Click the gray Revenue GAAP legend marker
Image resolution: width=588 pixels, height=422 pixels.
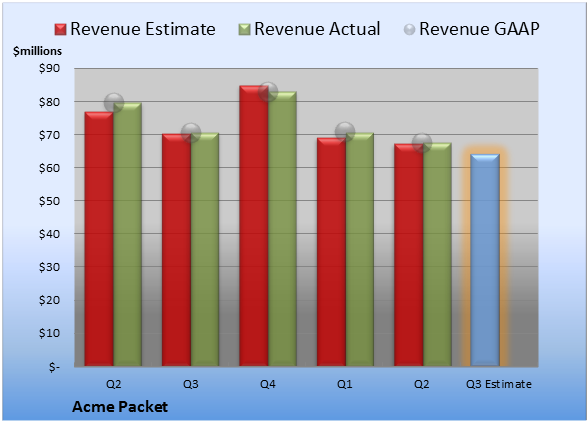coord(409,30)
